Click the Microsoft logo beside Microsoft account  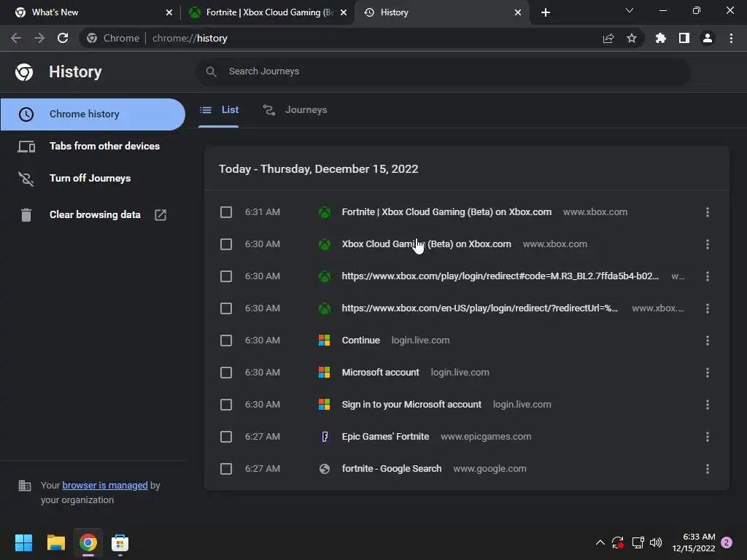tap(325, 373)
